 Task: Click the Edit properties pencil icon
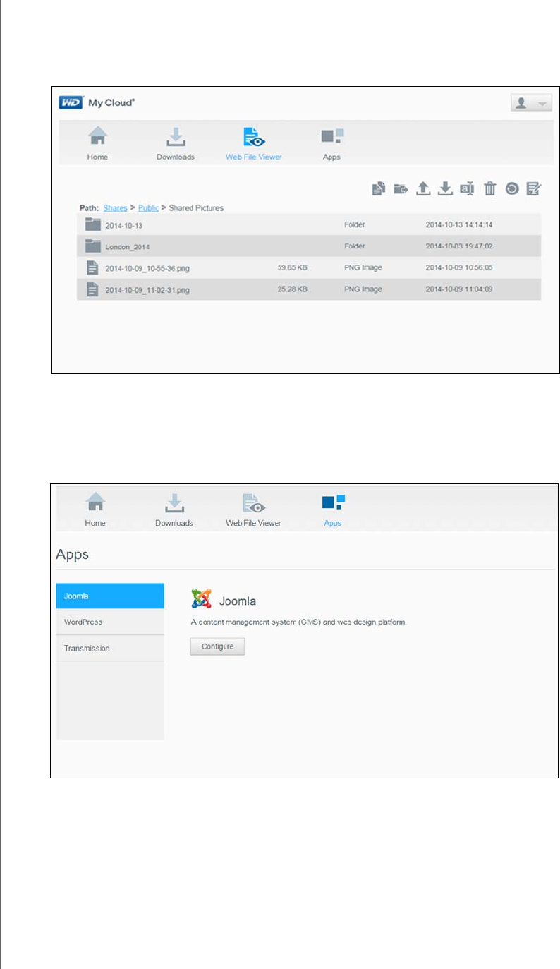[x=534, y=188]
